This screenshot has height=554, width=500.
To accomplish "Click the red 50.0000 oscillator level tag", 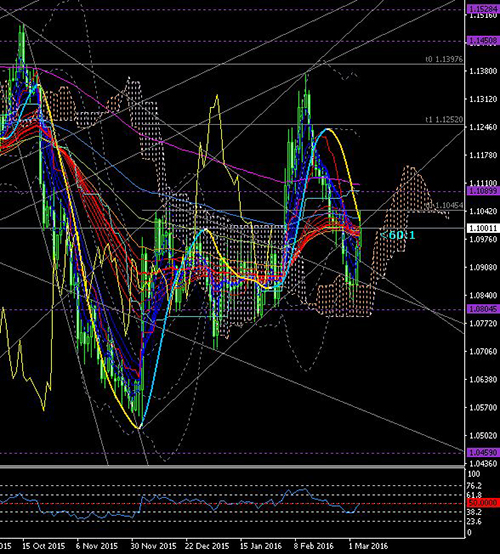I will click(x=483, y=502).
